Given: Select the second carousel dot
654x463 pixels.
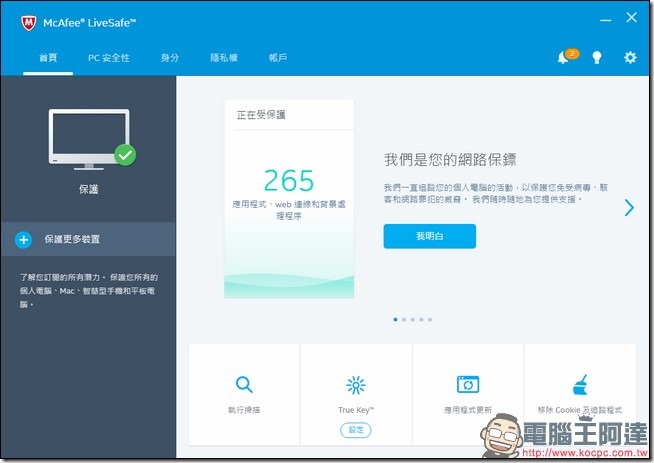Looking at the screenshot, I should pos(404,320).
